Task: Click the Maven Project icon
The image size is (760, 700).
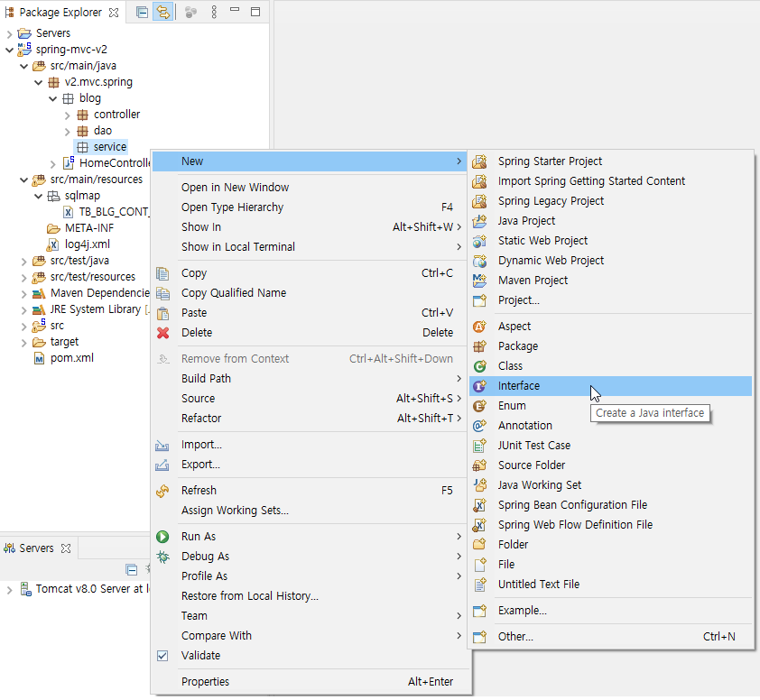Action: coord(479,281)
